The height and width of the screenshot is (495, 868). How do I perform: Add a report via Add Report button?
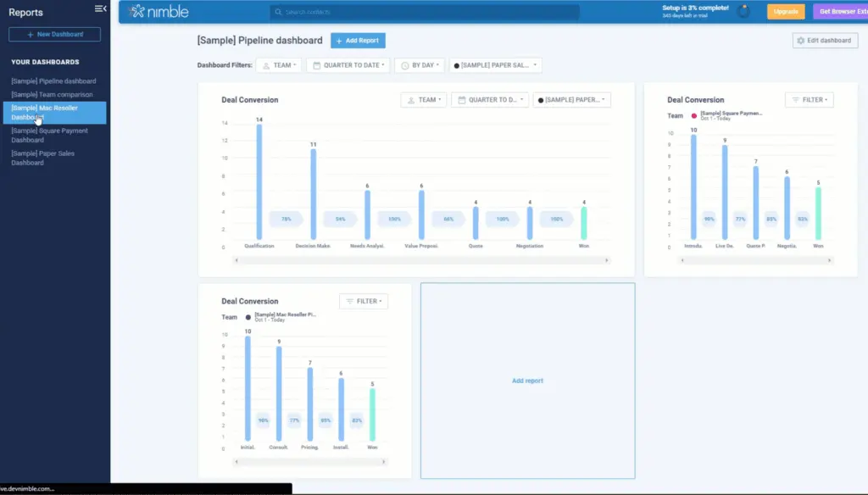click(x=359, y=41)
